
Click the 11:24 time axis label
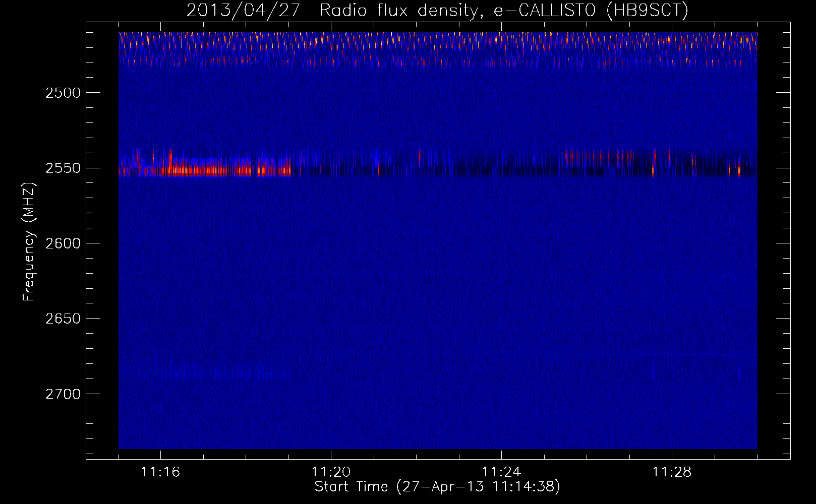pos(501,472)
